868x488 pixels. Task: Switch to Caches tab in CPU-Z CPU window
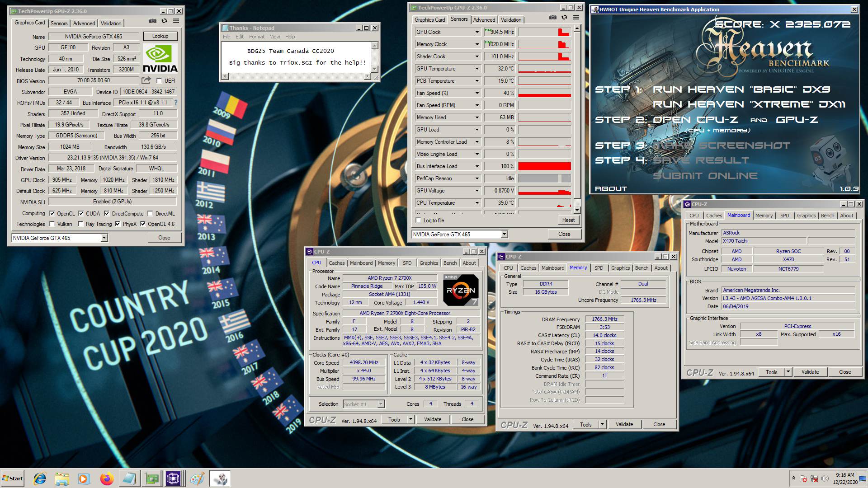[x=336, y=263]
